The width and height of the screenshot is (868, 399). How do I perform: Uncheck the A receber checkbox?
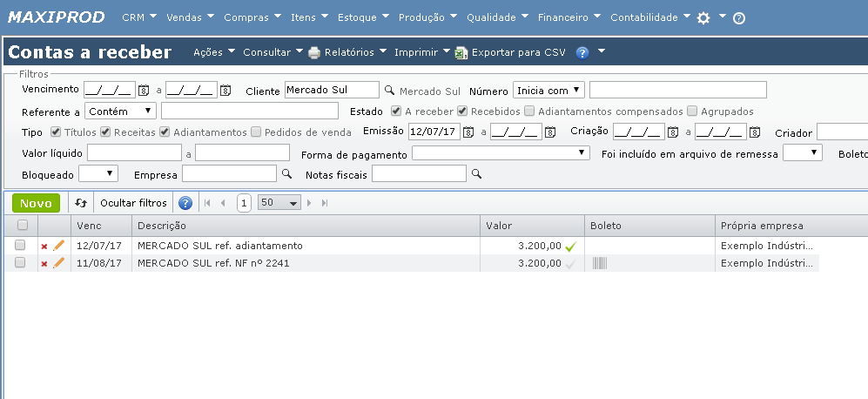click(x=396, y=111)
